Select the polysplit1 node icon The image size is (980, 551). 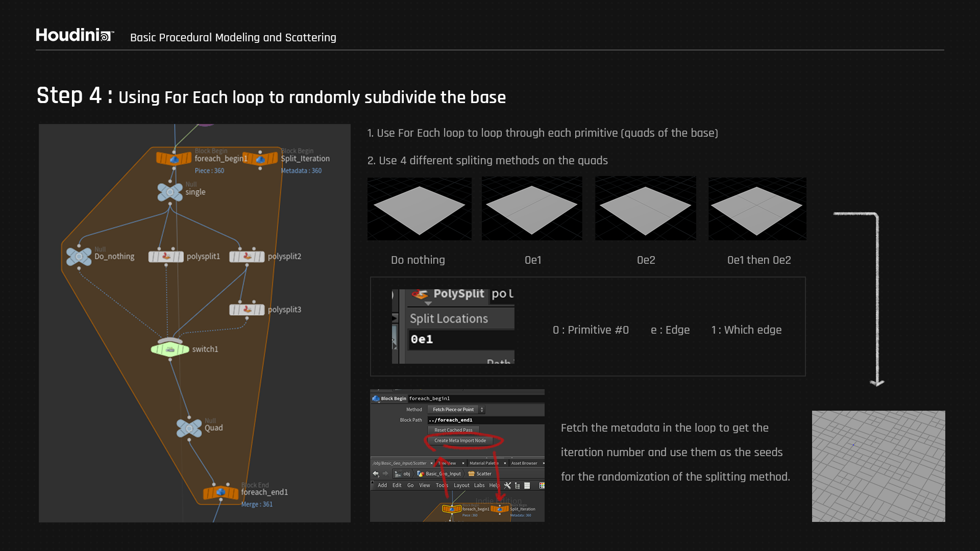[x=166, y=257]
